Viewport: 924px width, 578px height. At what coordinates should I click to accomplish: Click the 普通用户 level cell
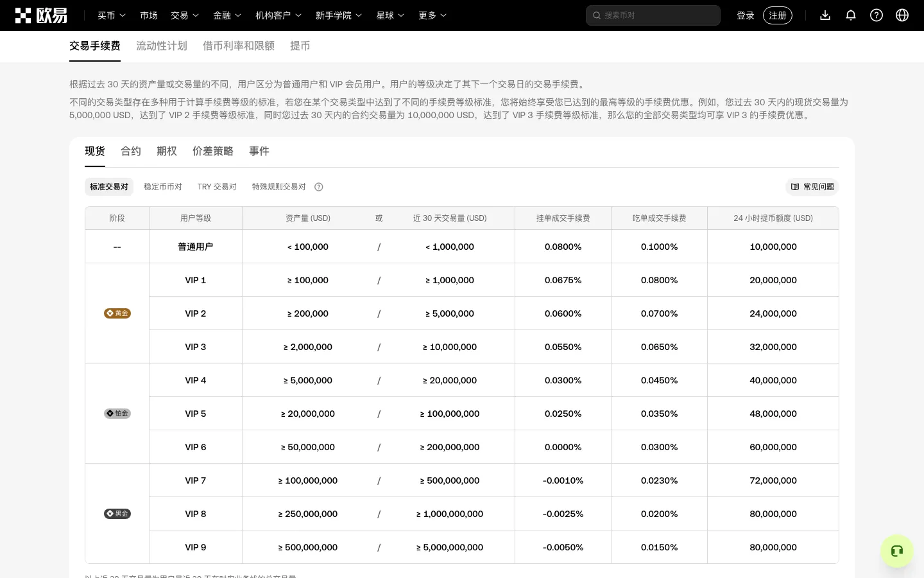(196, 247)
